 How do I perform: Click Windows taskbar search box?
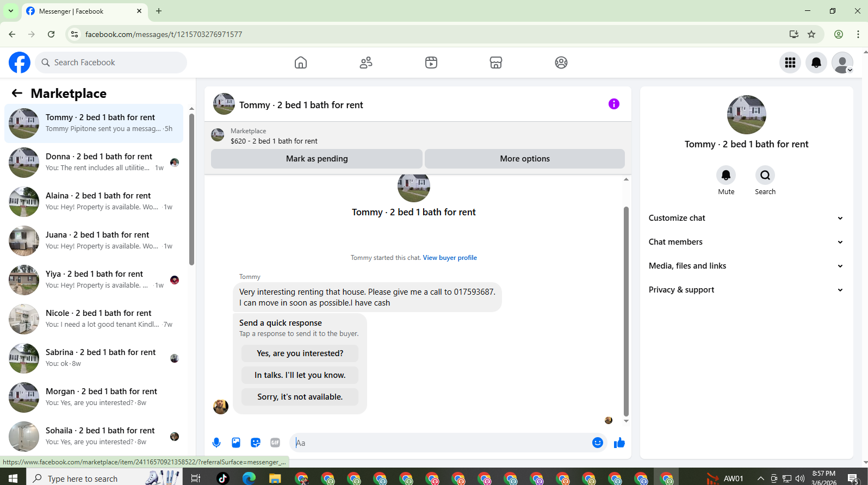point(103,478)
